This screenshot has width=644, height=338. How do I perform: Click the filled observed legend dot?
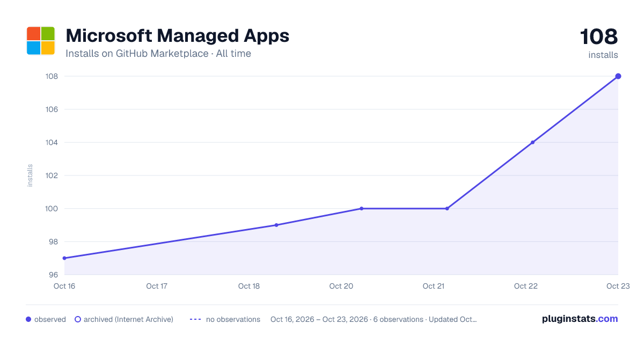pos(28,319)
